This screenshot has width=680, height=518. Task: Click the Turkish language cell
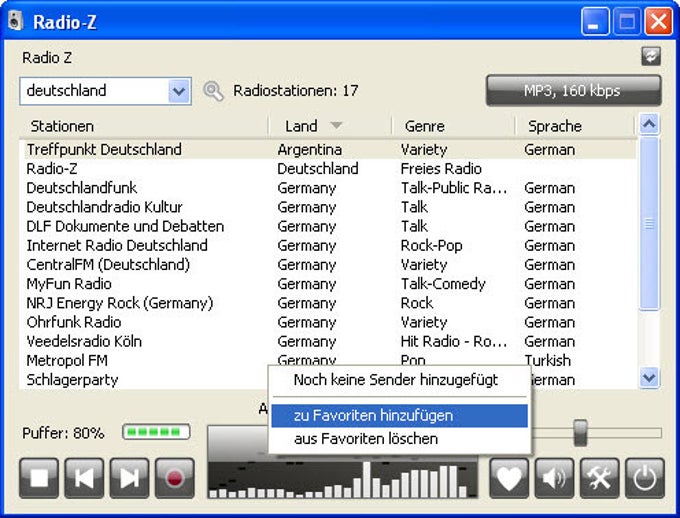click(548, 361)
